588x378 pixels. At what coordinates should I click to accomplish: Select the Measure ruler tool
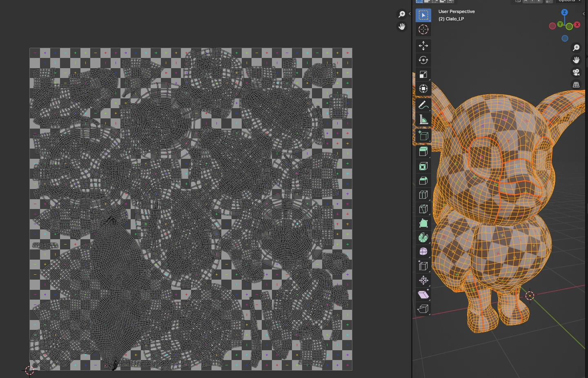[423, 119]
